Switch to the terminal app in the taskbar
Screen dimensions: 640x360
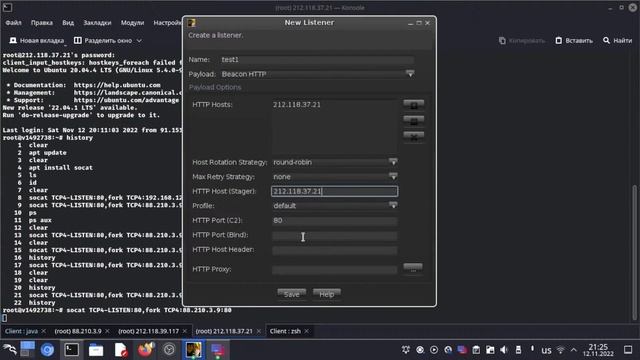click(x=72, y=350)
